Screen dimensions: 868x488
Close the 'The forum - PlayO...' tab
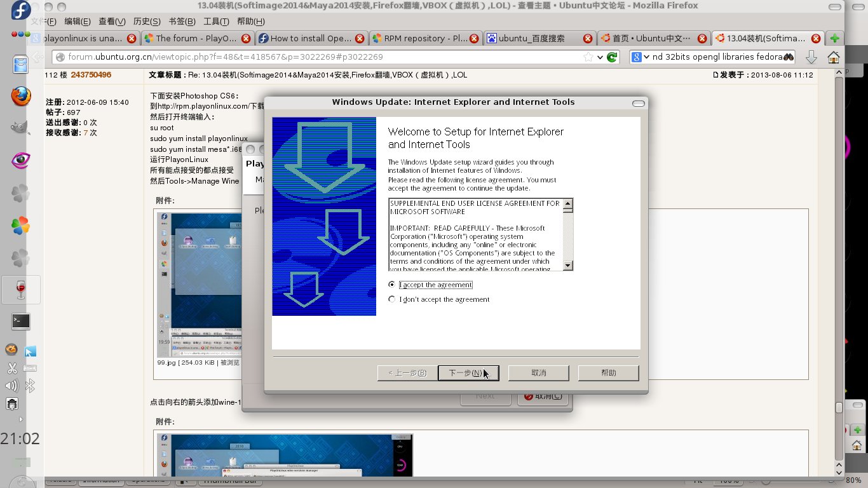pyautogui.click(x=245, y=38)
